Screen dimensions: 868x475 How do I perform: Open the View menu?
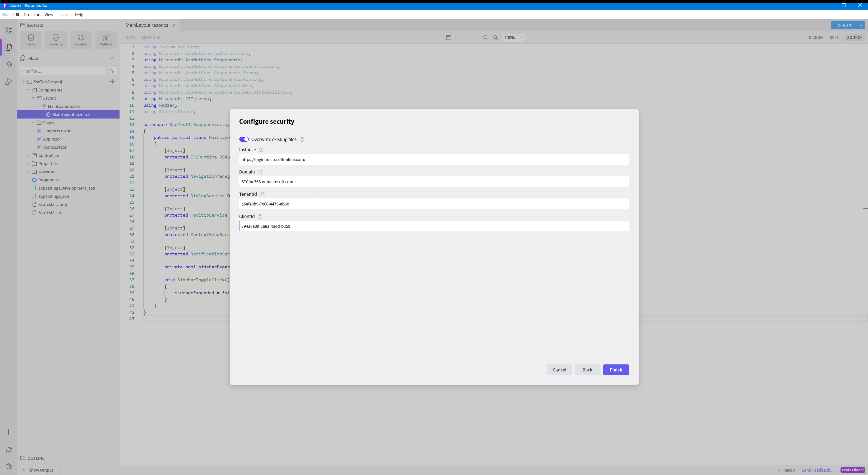pos(49,15)
